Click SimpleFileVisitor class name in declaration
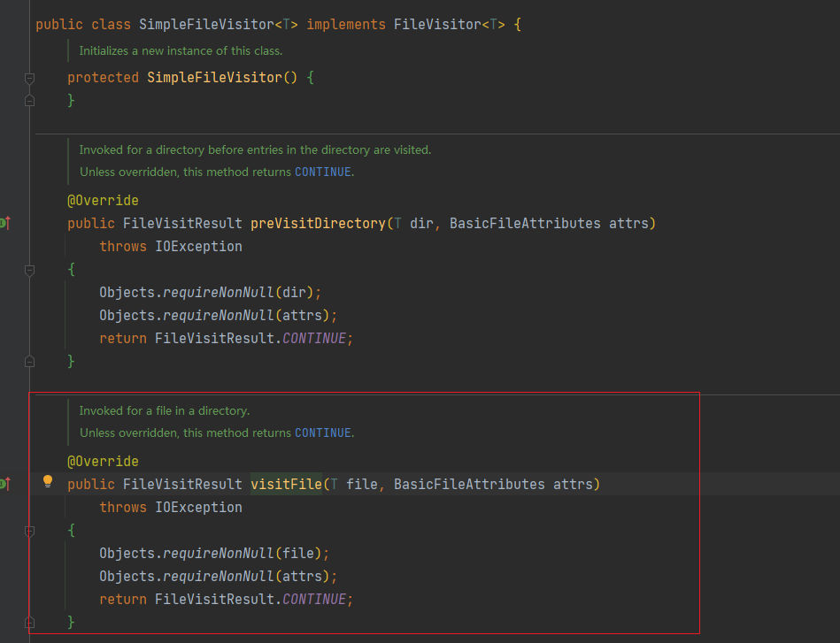Viewport: 840px width, 643px height. 206,25
